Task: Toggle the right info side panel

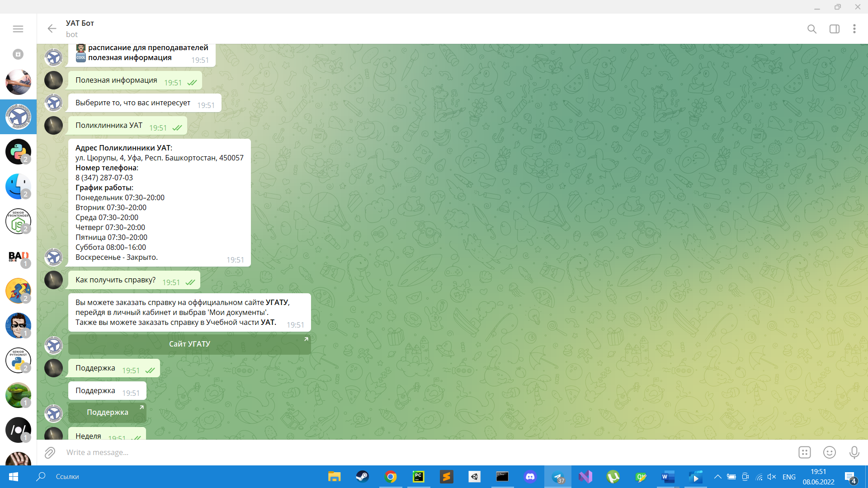Action: (x=835, y=29)
